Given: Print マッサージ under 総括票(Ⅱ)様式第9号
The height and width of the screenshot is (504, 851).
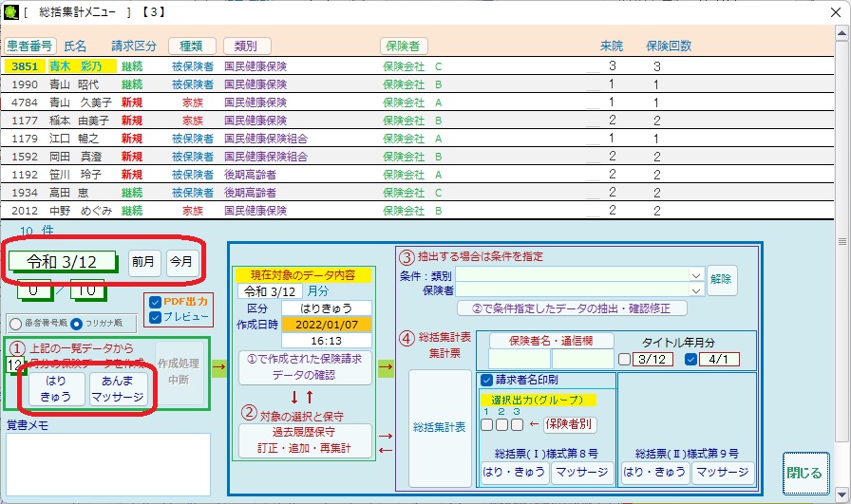Looking at the screenshot, I should 723,472.
